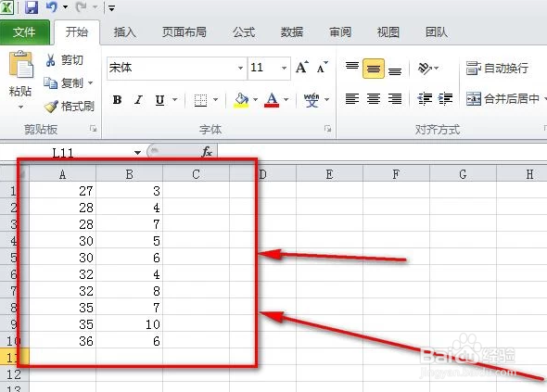The height and width of the screenshot is (392, 547).
Task: Click the text orientation icon
Action: point(425,68)
